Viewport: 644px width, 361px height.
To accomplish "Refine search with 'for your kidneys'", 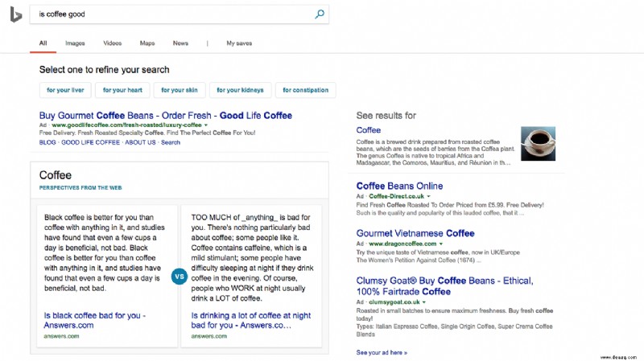I will pyautogui.click(x=240, y=90).
